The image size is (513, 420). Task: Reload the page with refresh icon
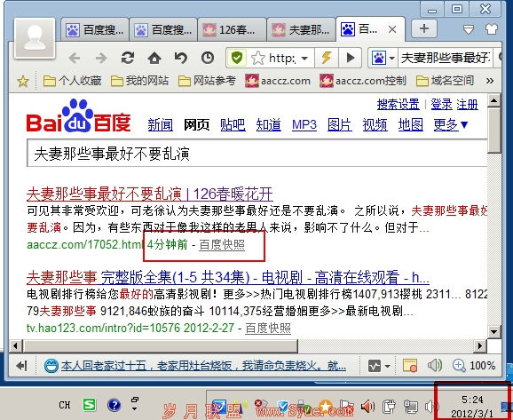tap(128, 58)
